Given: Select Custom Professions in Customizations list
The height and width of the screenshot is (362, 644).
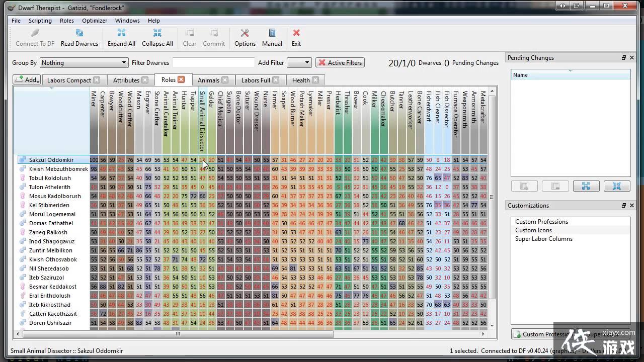Looking at the screenshot, I should [541, 222].
